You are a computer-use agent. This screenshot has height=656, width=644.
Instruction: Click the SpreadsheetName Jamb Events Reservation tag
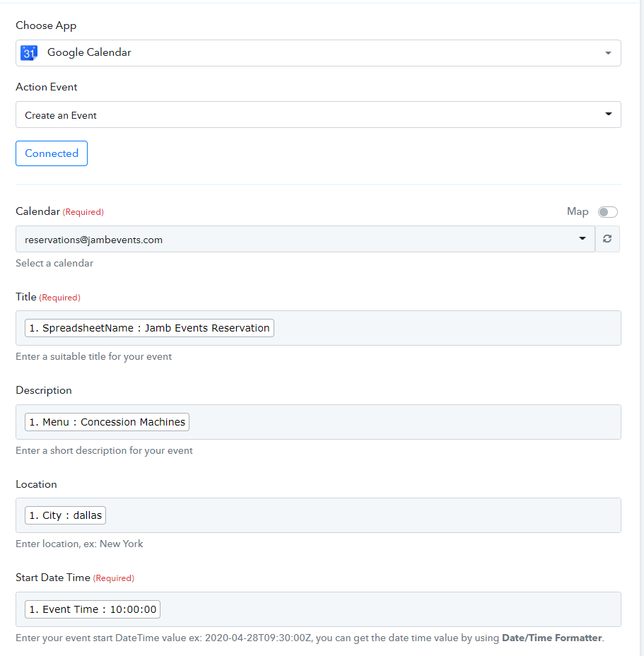tap(149, 328)
